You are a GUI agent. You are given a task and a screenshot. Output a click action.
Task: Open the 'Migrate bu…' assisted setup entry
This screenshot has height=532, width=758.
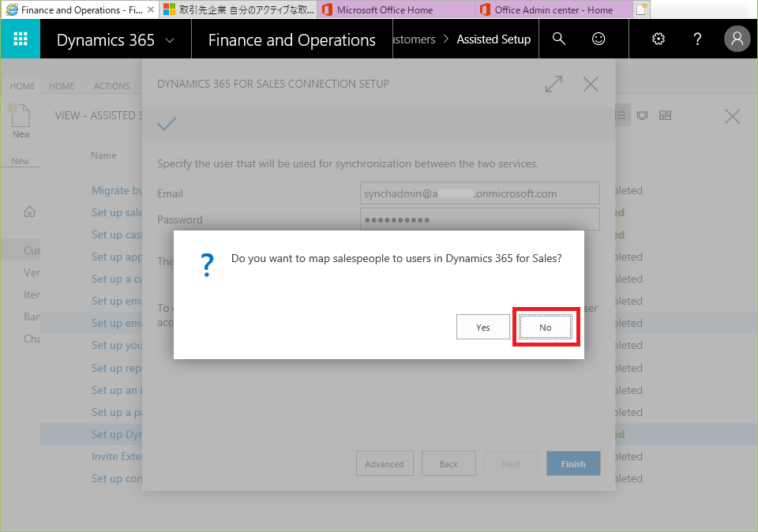(117, 190)
